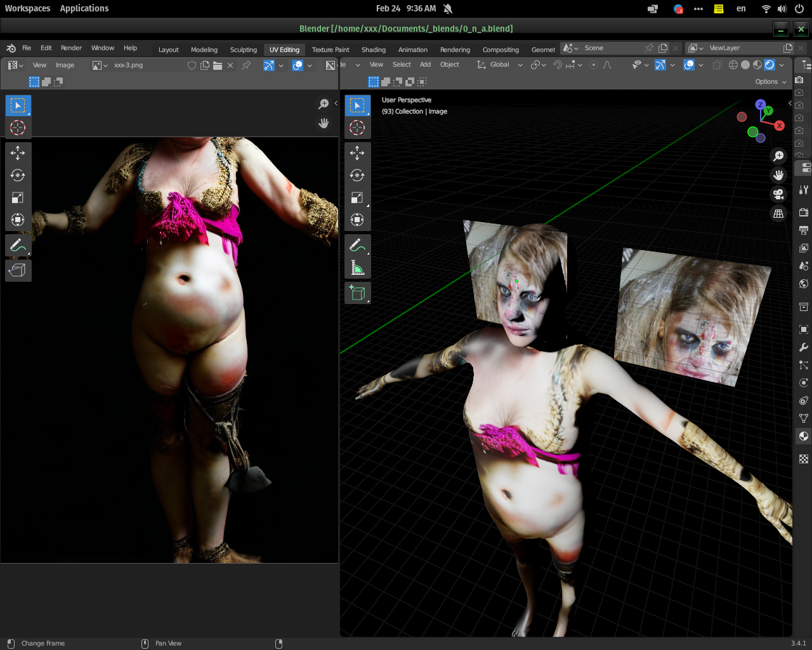Expand the Options dropdown
Screen dimensions: 812x650
click(x=770, y=82)
